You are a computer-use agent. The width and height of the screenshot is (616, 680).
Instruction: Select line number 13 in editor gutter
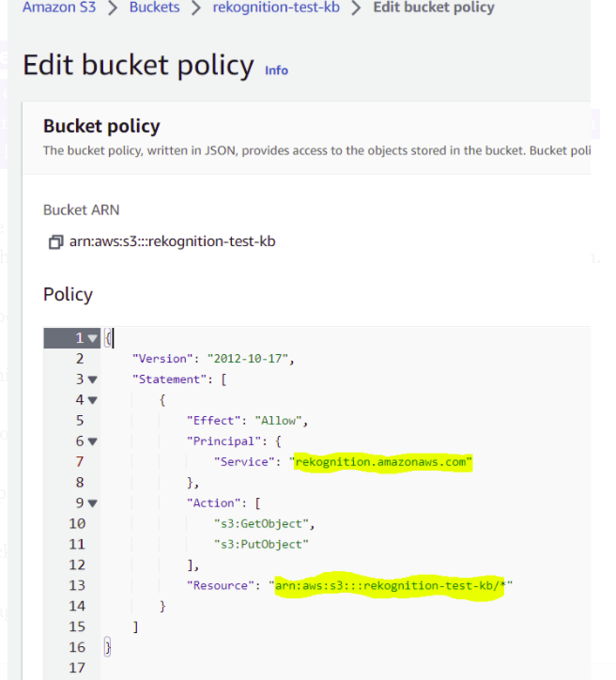coord(75,586)
